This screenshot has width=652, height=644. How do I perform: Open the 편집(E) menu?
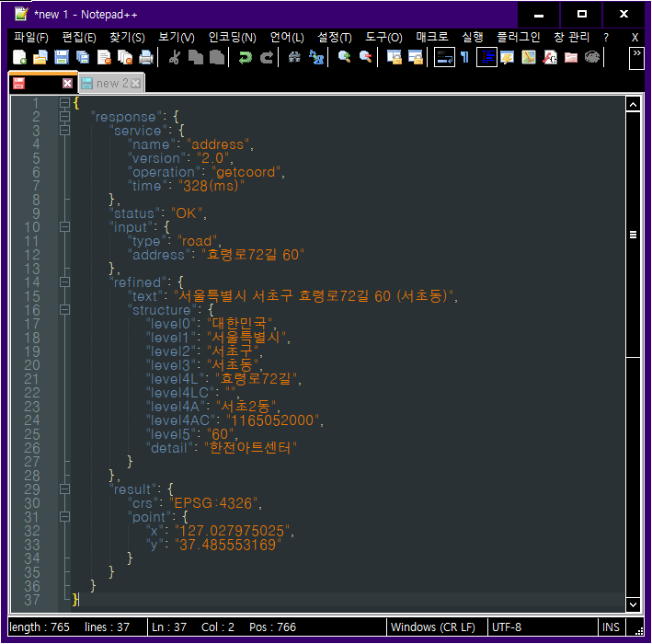pyautogui.click(x=79, y=38)
